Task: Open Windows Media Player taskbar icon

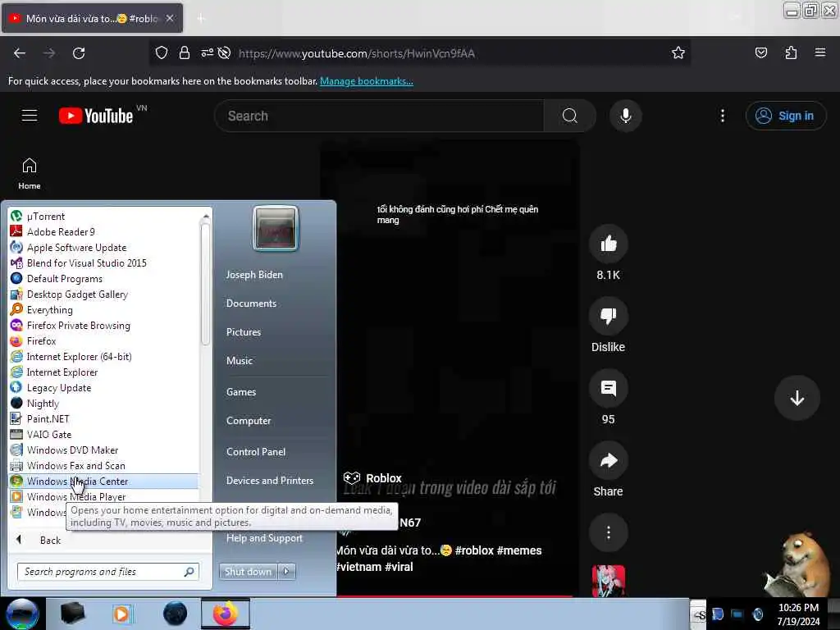Action: [121, 614]
